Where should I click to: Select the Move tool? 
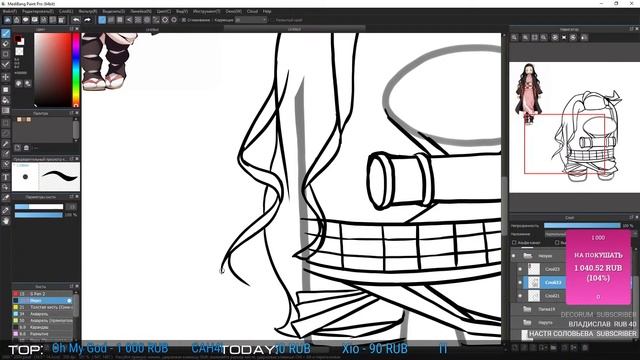pos(5,77)
